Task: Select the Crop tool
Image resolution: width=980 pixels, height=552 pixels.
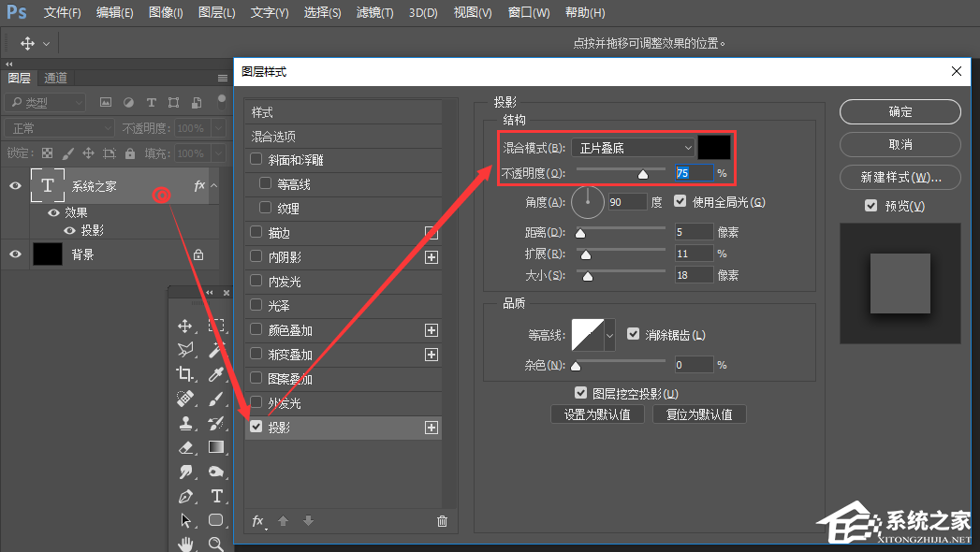Action: [x=185, y=373]
